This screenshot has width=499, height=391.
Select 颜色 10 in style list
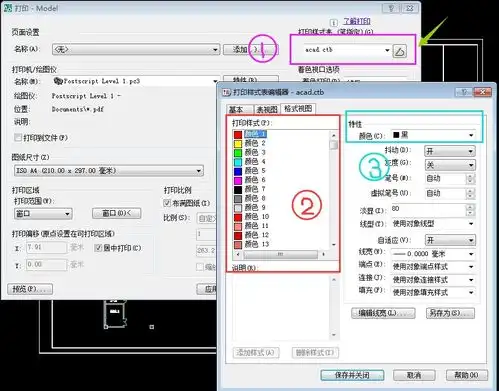click(257, 217)
